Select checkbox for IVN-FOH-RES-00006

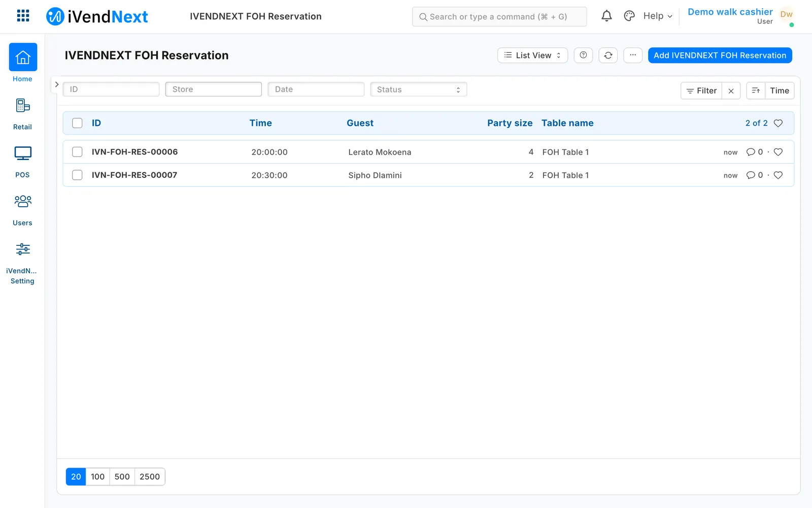click(77, 152)
